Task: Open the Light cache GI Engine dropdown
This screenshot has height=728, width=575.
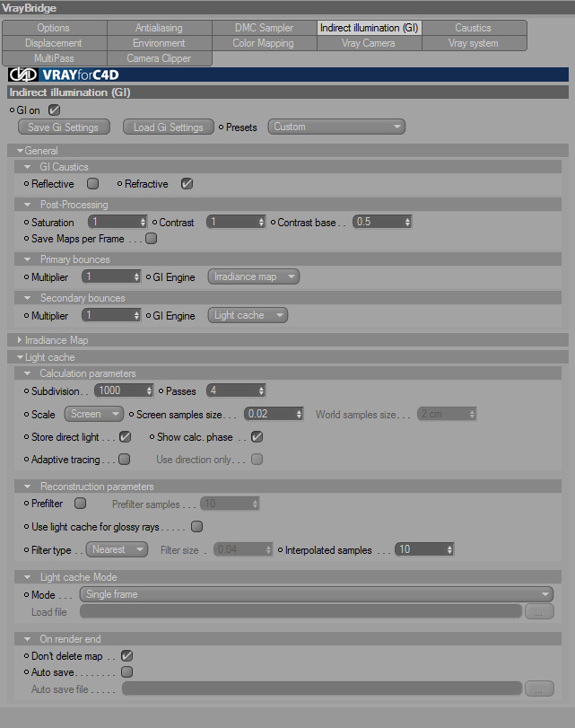Action: tap(248, 315)
